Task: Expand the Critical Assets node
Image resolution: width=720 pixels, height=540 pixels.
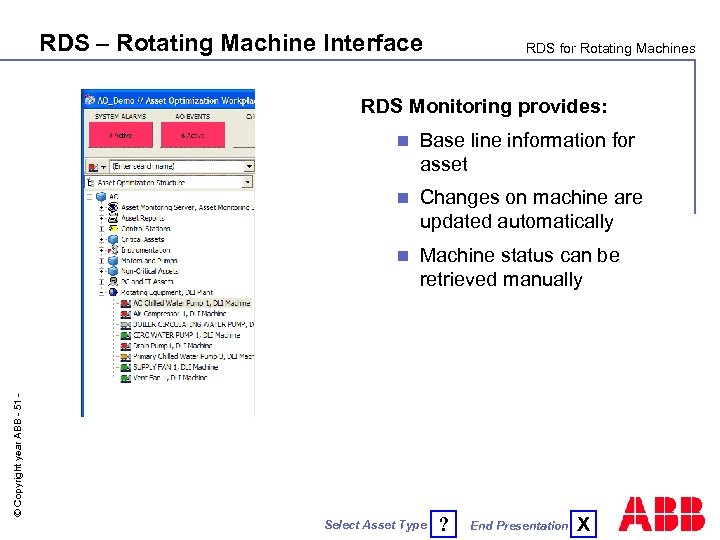Action: coord(102,240)
